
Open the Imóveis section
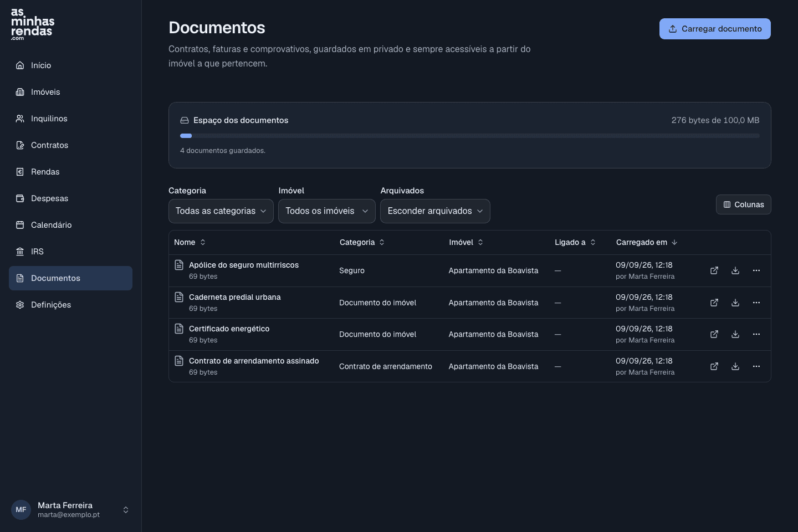(x=70, y=92)
